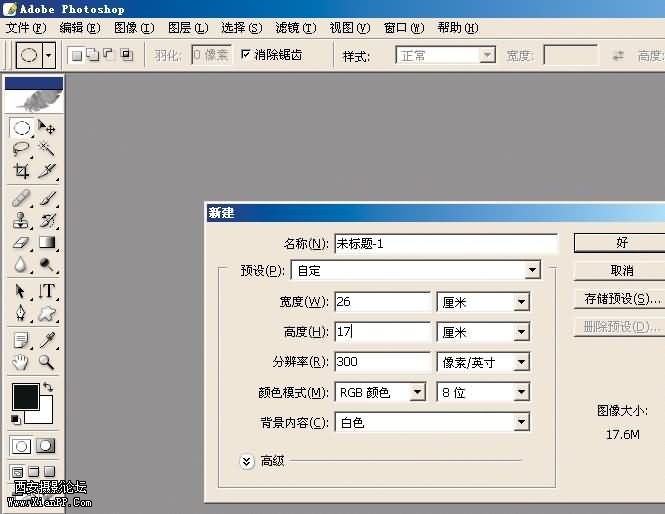Select the Magic Wand tool
The height and width of the screenshot is (514, 665).
46,149
